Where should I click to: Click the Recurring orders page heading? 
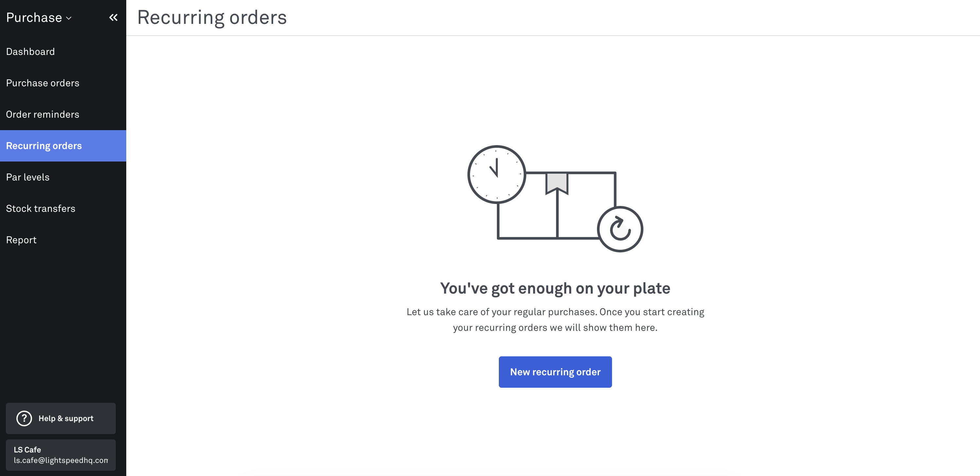tap(212, 17)
